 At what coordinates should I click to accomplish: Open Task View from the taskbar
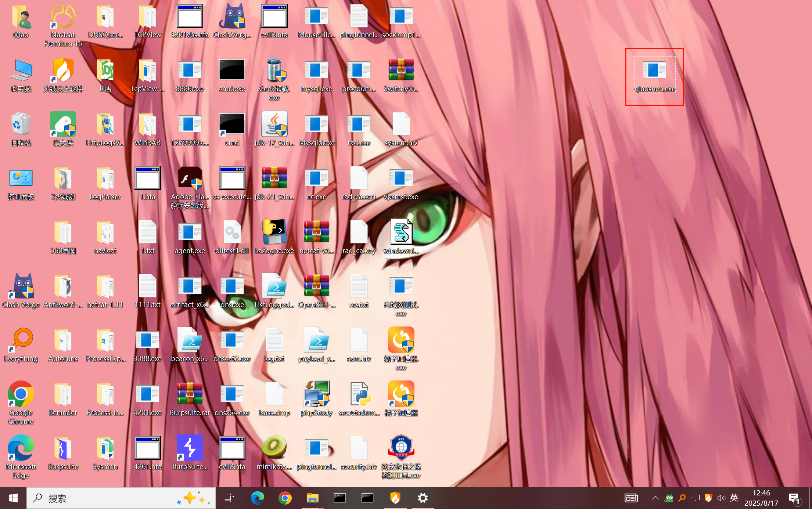229,498
